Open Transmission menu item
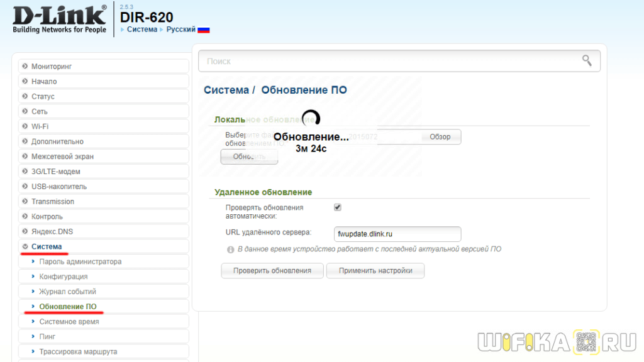 point(104,202)
